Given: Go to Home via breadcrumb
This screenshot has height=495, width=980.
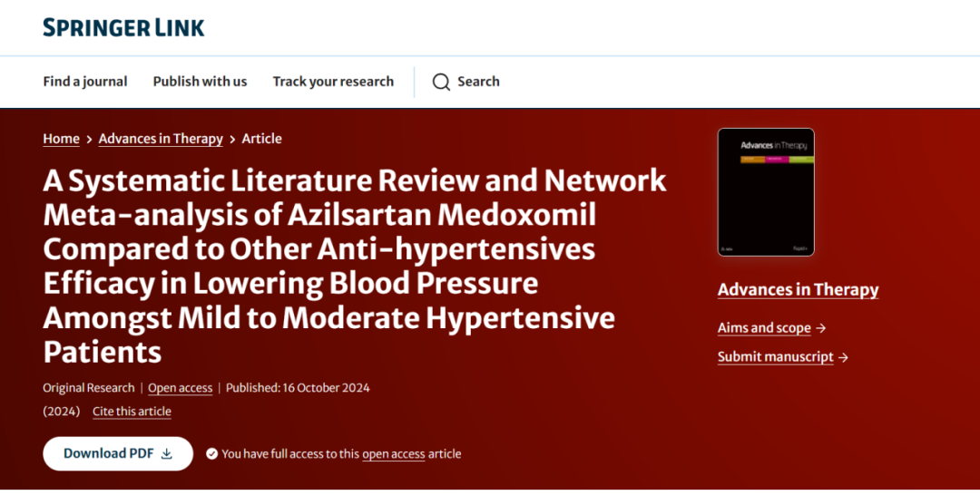Looking at the screenshot, I should click(61, 139).
